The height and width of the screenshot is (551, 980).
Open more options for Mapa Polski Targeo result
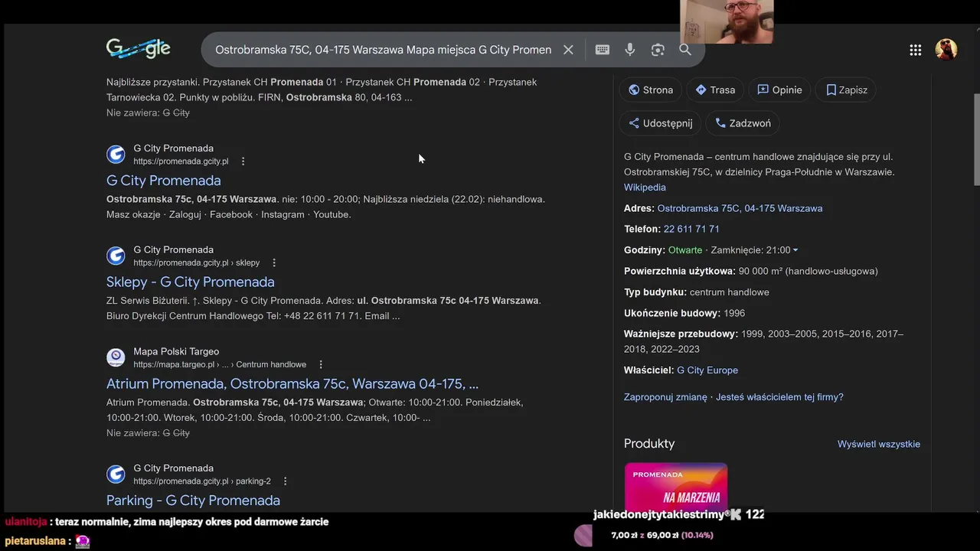pyautogui.click(x=321, y=365)
